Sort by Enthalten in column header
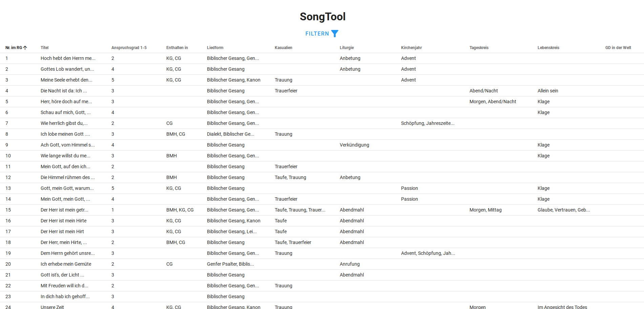The image size is (644, 309). (177, 48)
